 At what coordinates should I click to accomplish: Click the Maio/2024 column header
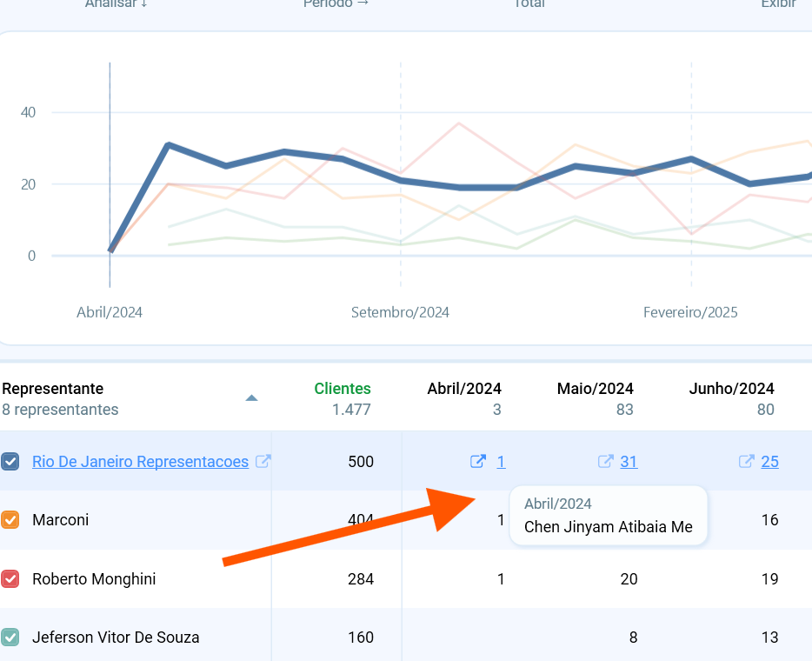click(x=595, y=389)
